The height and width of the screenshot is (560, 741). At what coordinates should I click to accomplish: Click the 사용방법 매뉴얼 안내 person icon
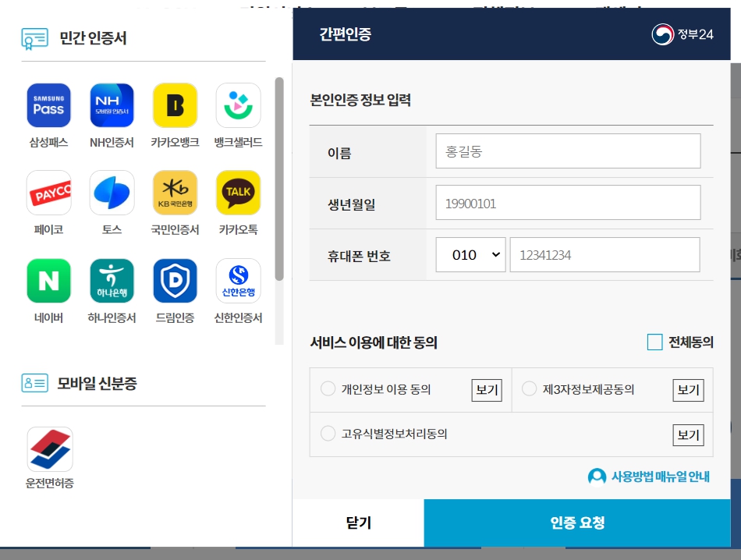tap(597, 477)
